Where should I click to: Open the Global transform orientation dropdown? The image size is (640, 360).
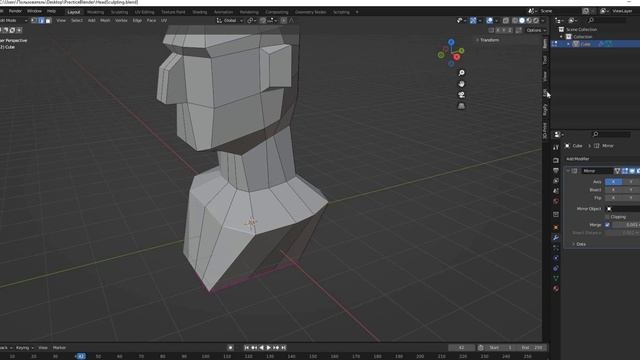[x=229, y=20]
